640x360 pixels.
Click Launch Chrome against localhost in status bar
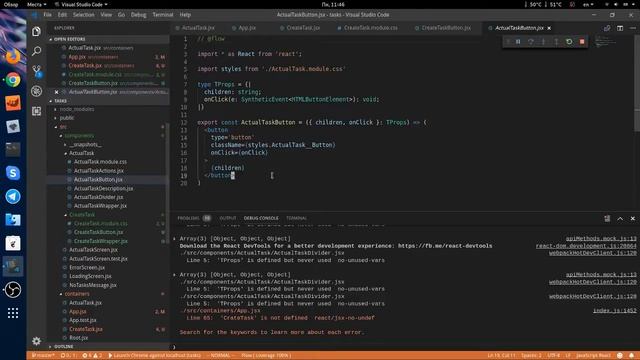[x=154, y=356]
